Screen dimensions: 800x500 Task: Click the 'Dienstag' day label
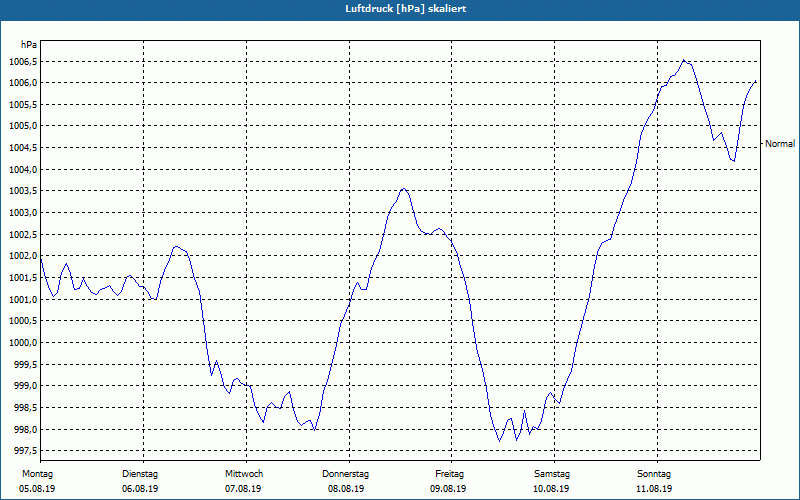pyautogui.click(x=140, y=474)
